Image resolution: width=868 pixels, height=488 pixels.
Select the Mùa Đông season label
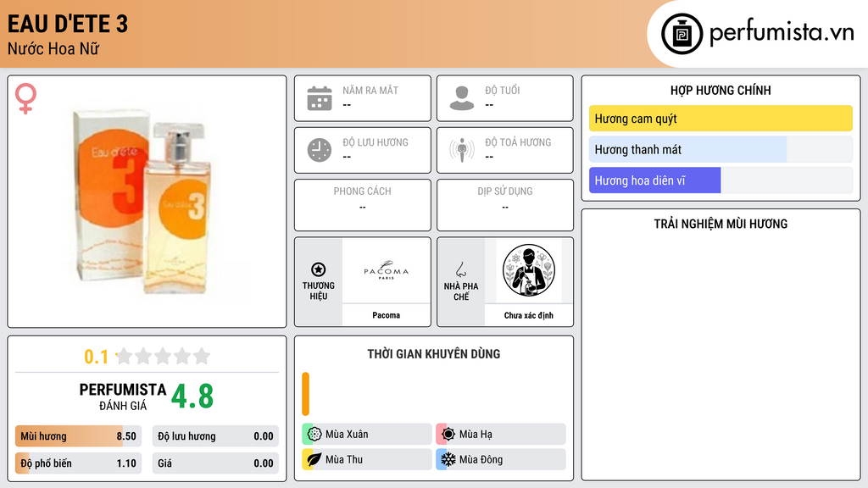tap(481, 459)
